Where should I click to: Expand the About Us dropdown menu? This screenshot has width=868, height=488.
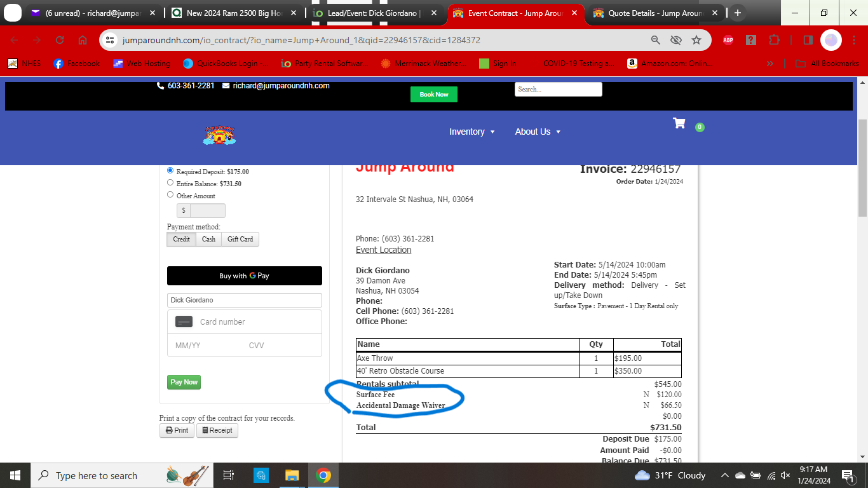538,132
